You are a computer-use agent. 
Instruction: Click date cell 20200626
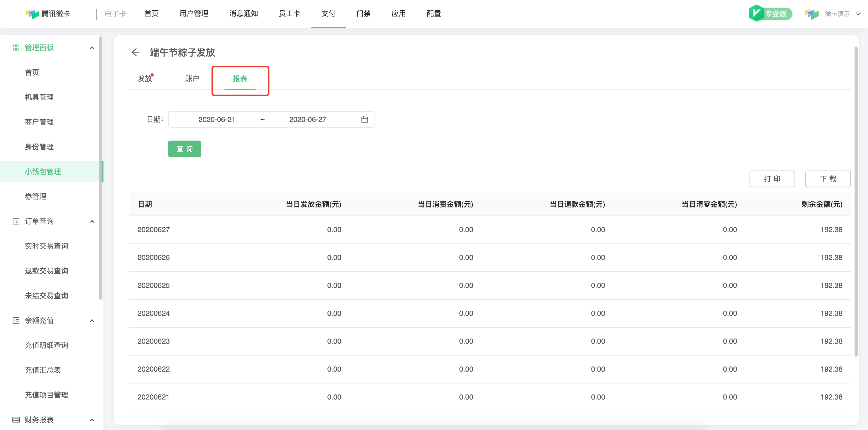pos(154,258)
